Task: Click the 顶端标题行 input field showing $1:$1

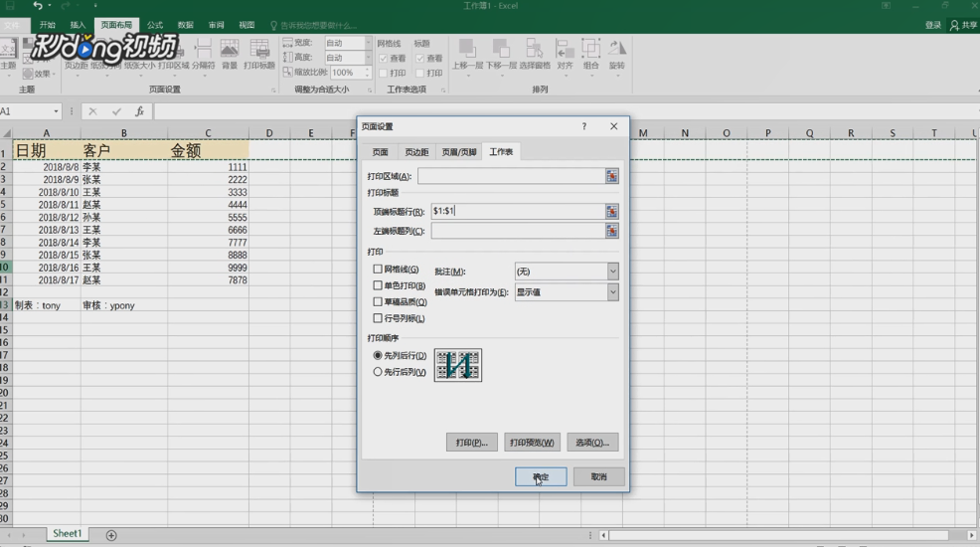Action: click(518, 211)
